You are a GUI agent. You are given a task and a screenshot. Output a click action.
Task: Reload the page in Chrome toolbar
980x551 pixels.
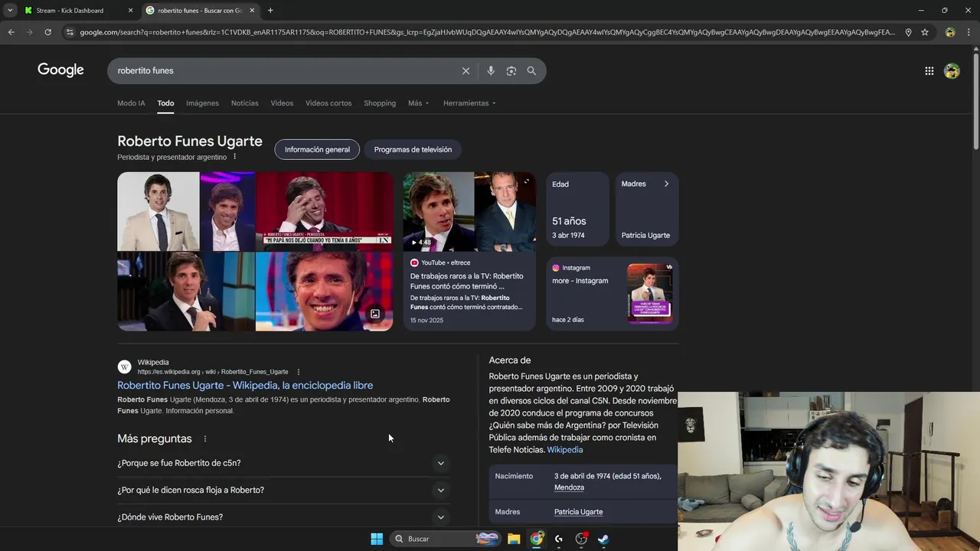point(47,32)
